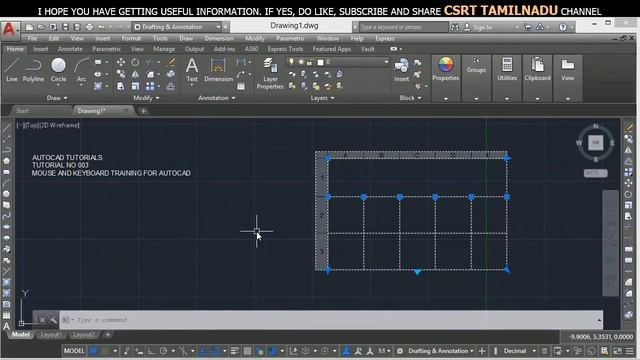Screen dimensions: 640x360
Task: Expand the Layers panel flyout
Action: click(322, 98)
